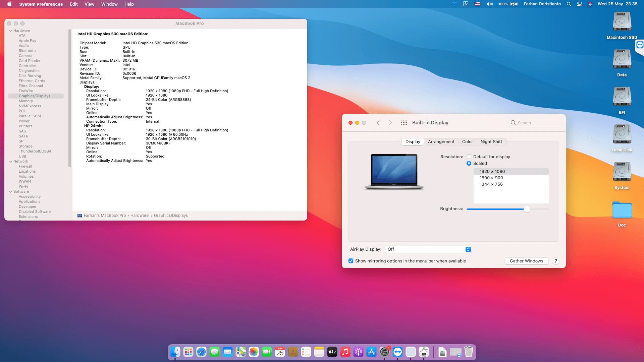The image size is (644, 362).
Task: Open the Window menu in the menu bar
Action: click(109, 4)
